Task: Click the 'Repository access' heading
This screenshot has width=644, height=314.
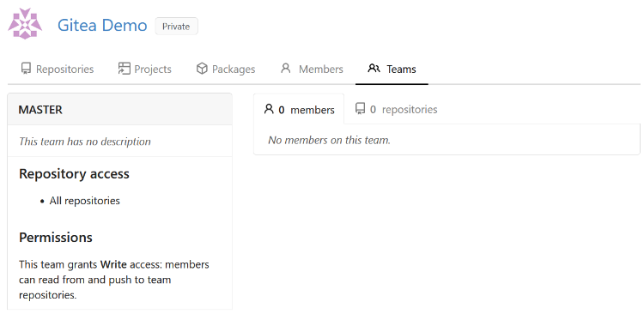Action: (75, 174)
